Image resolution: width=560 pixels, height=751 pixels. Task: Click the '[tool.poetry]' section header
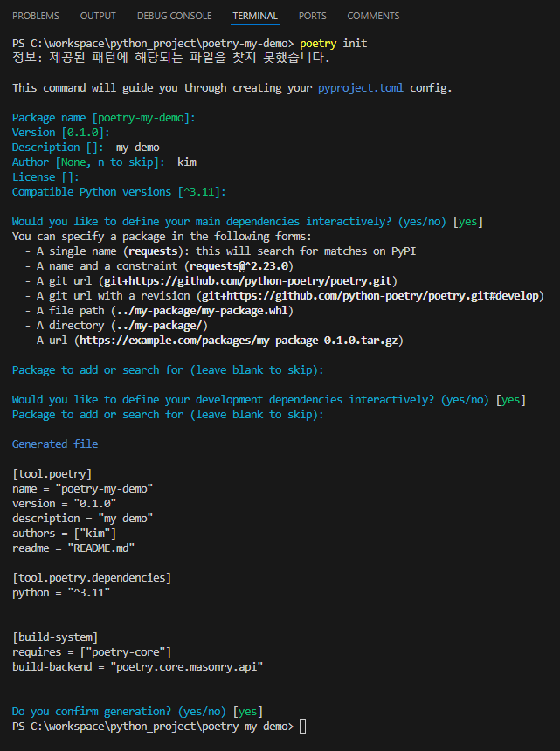click(x=52, y=474)
